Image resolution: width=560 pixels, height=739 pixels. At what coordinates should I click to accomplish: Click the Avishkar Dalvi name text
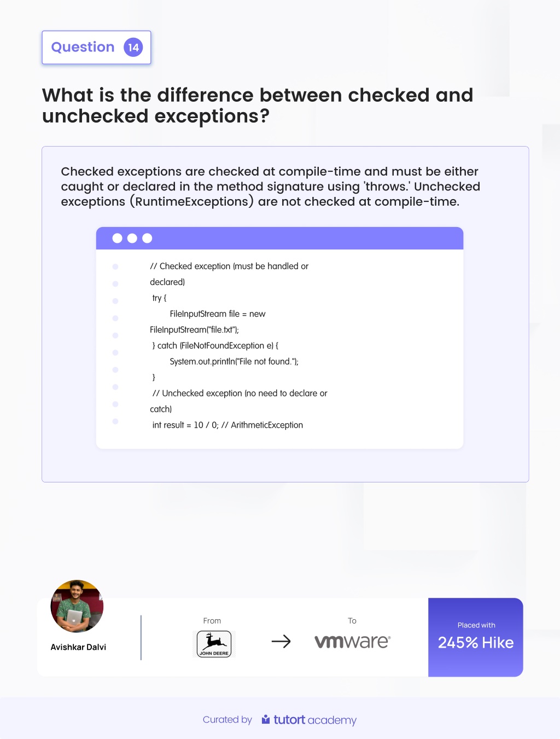[78, 647]
